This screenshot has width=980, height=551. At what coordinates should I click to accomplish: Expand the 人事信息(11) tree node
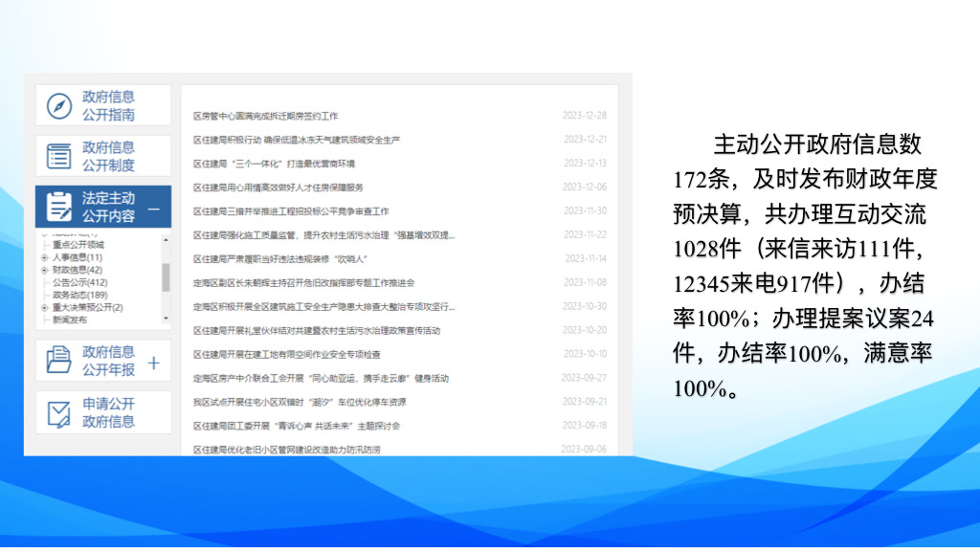pyautogui.click(x=44, y=257)
